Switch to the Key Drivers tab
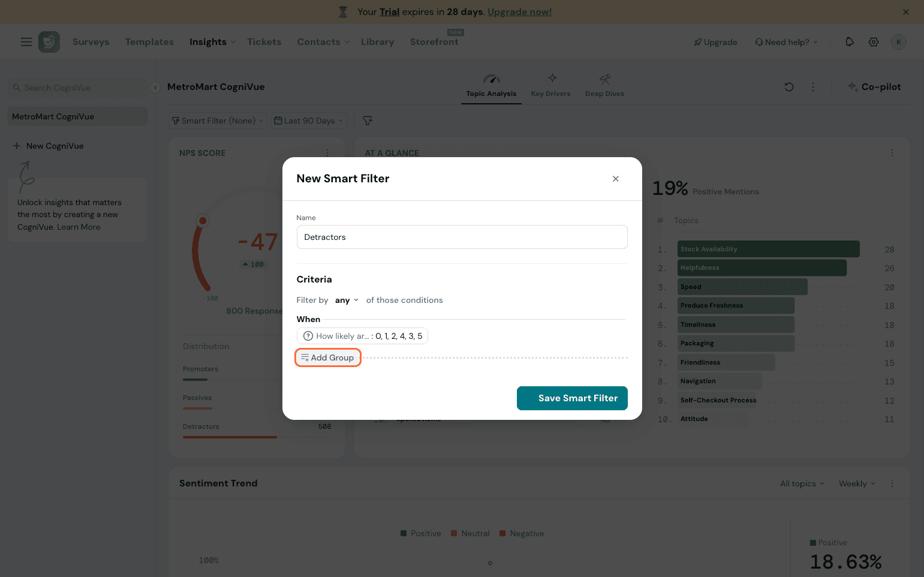The image size is (924, 577). pos(550,86)
